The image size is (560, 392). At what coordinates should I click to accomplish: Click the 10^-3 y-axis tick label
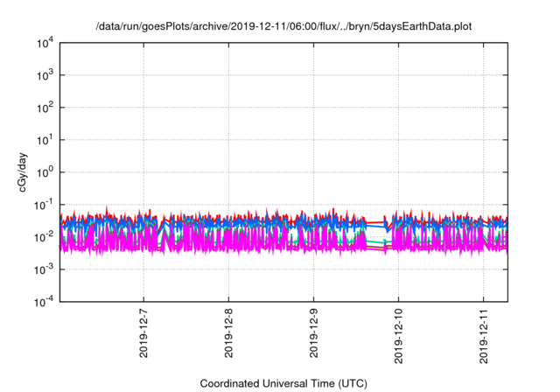click(44, 269)
